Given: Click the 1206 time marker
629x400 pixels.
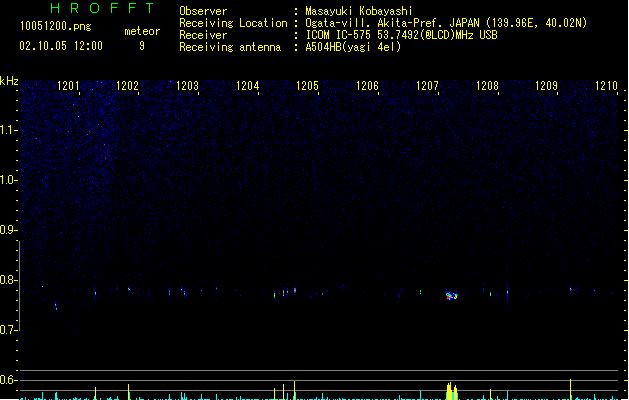Looking at the screenshot, I should [367, 86].
